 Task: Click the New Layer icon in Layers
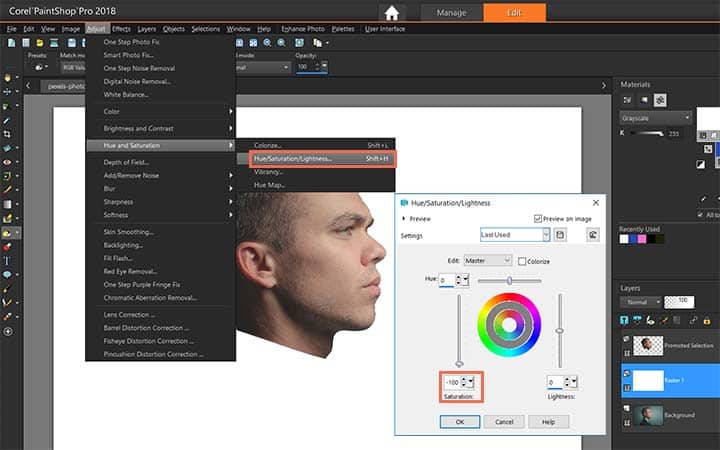(624, 320)
